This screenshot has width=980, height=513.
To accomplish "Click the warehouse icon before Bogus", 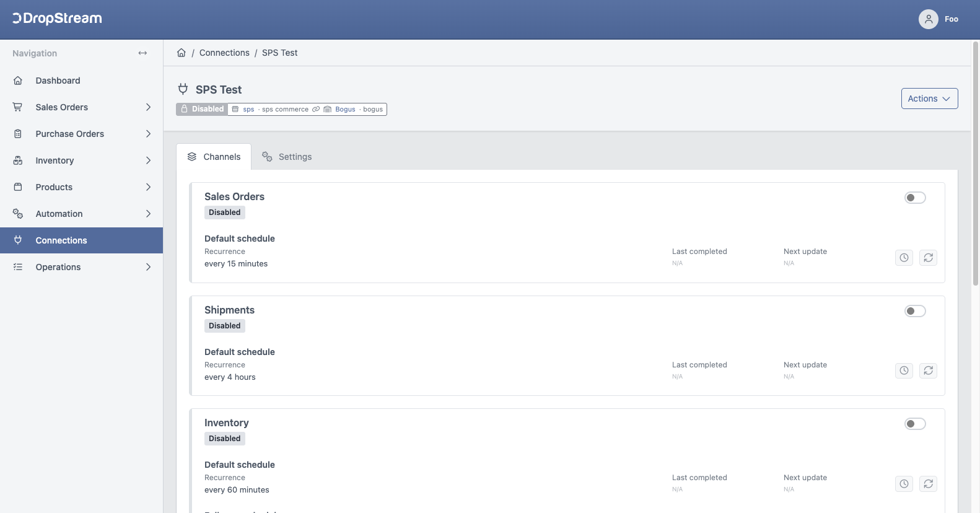I will [328, 109].
